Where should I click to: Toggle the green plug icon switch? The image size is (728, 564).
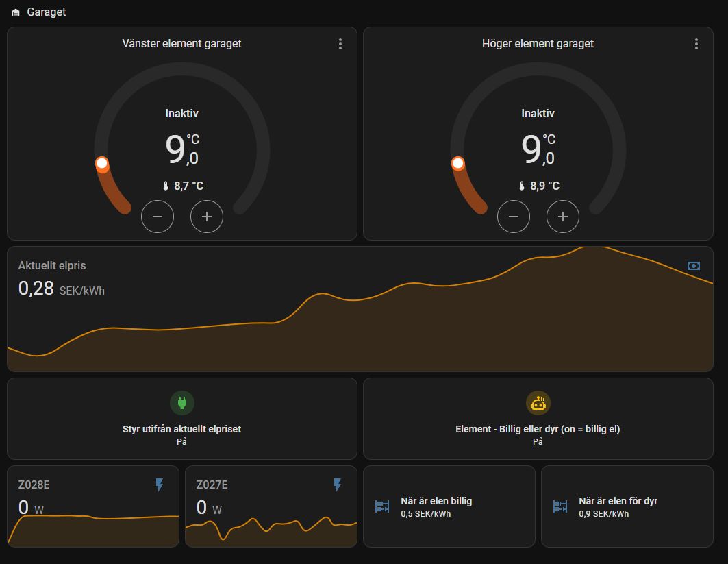[x=182, y=403]
